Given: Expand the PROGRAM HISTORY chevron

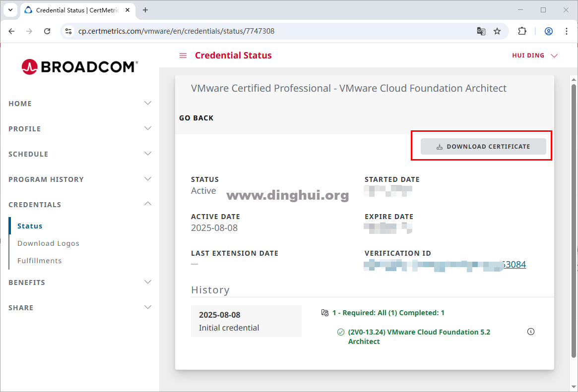Looking at the screenshot, I should (x=148, y=179).
